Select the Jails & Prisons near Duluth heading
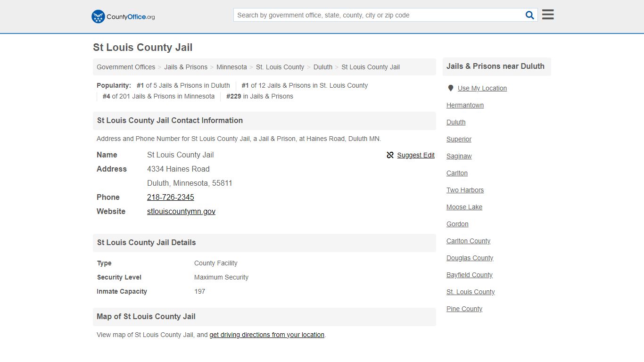Image resolution: width=644 pixels, height=362 pixels. [495, 66]
